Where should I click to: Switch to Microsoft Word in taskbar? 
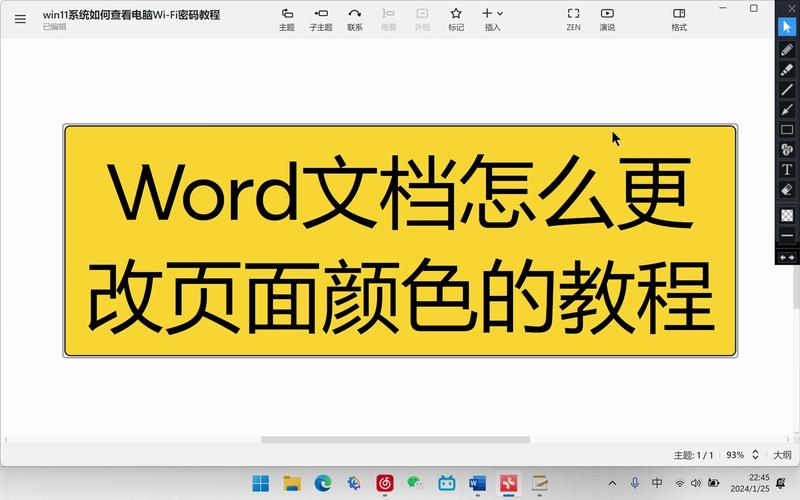tap(478, 483)
